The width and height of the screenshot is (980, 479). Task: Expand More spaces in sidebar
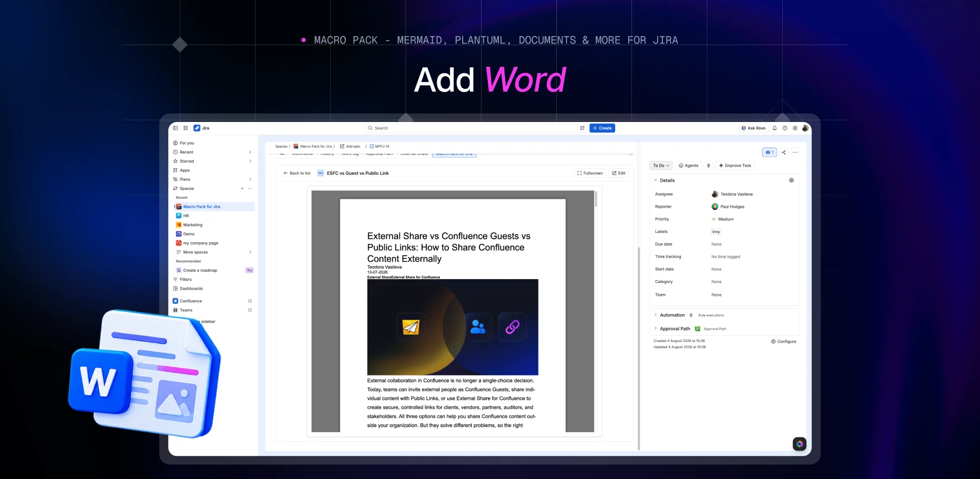(214, 252)
